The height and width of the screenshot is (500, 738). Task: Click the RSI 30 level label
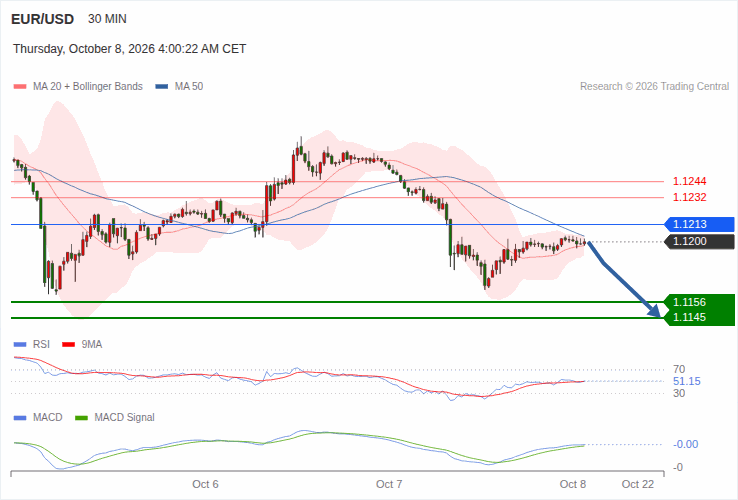pos(679,393)
